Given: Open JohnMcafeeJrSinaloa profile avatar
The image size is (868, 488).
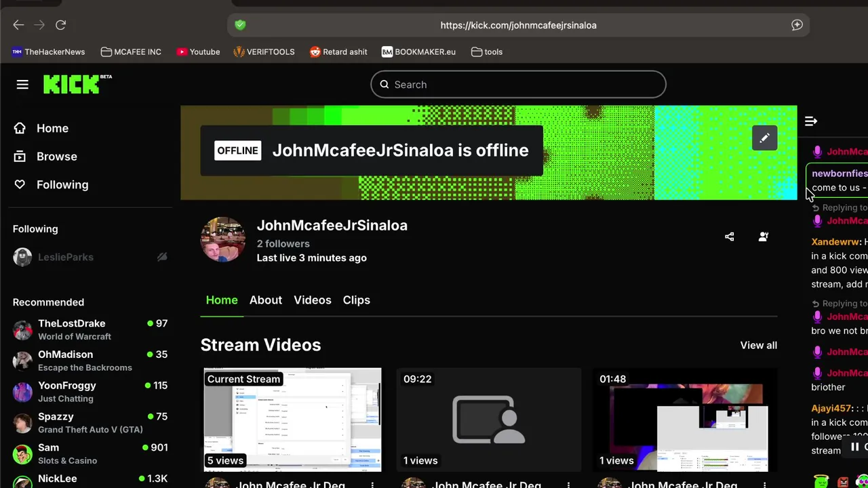Looking at the screenshot, I should (x=223, y=239).
